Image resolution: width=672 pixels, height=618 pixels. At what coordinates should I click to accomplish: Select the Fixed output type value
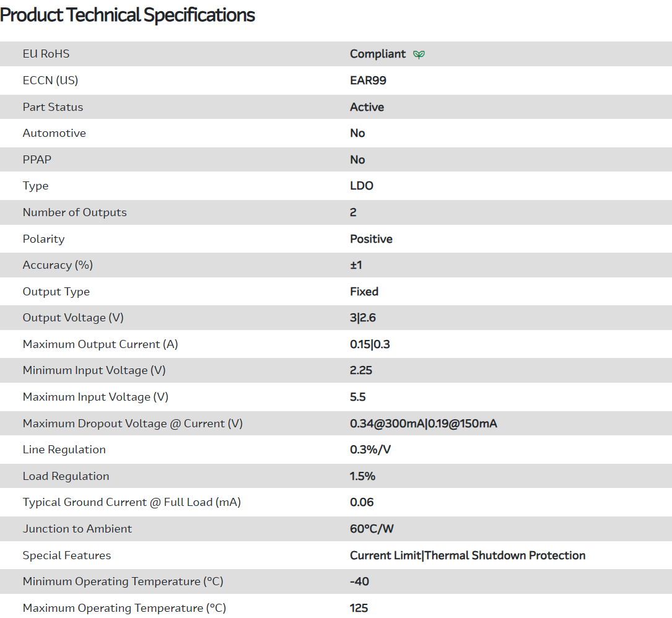[364, 292]
